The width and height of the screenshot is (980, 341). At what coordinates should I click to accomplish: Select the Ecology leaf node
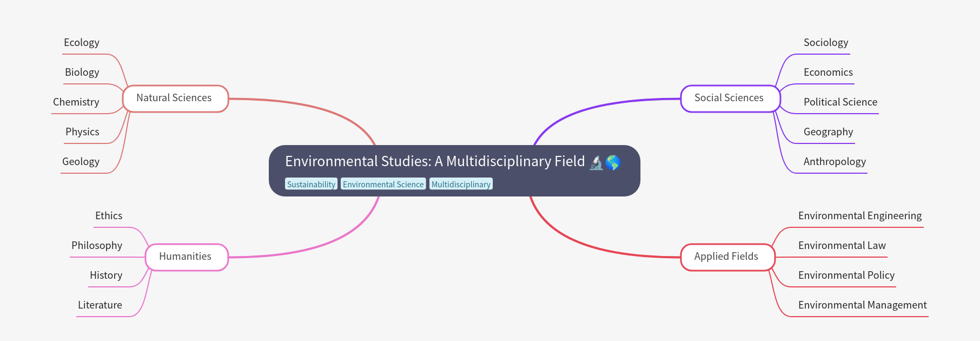[82, 43]
